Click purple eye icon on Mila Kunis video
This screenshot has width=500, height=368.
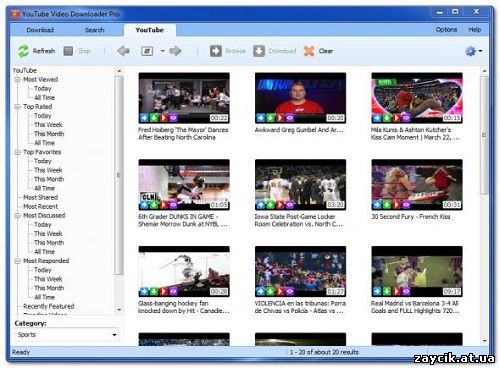[406, 118]
